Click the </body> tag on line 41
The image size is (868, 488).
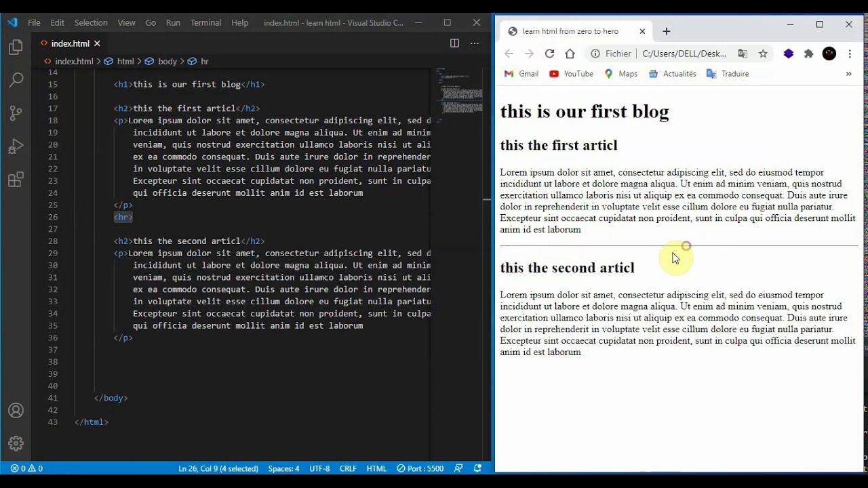point(111,398)
